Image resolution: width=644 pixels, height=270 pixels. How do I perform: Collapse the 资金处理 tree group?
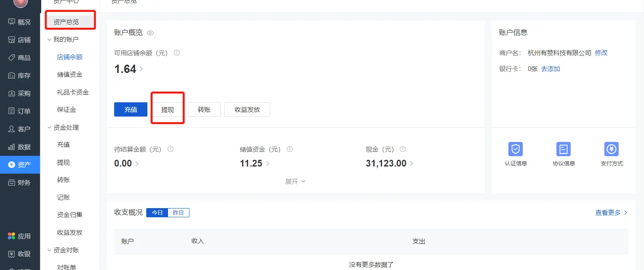50,128
